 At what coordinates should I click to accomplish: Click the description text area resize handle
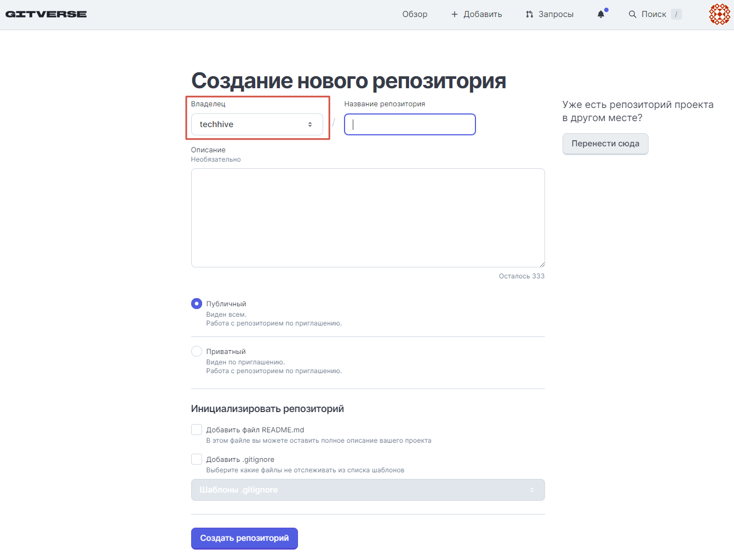(542, 264)
